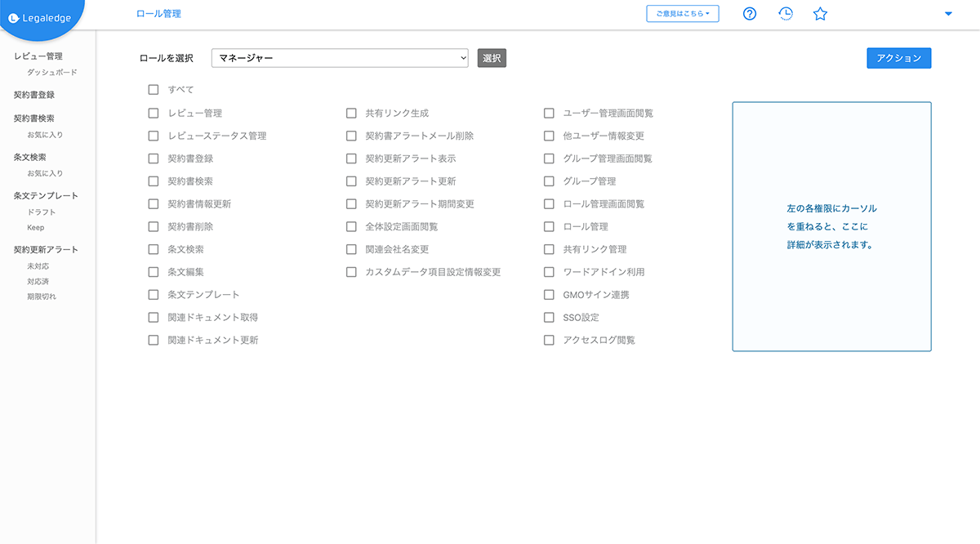Open the help question mark icon
This screenshot has width=980, height=544.
tap(750, 14)
